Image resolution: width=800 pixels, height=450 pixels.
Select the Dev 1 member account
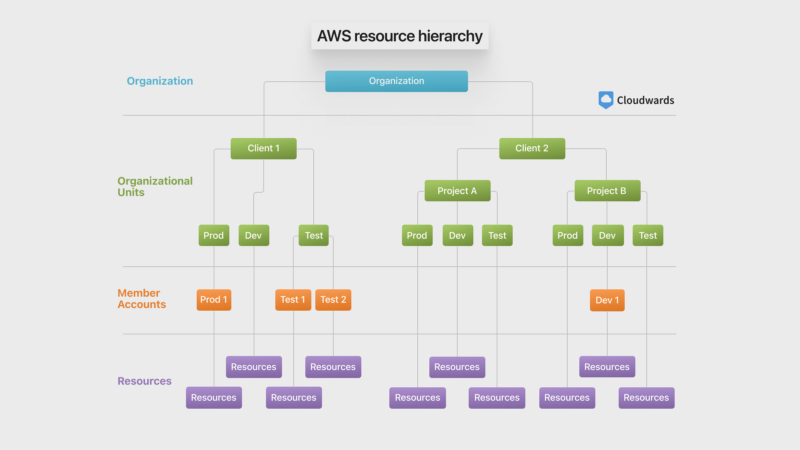tap(607, 301)
